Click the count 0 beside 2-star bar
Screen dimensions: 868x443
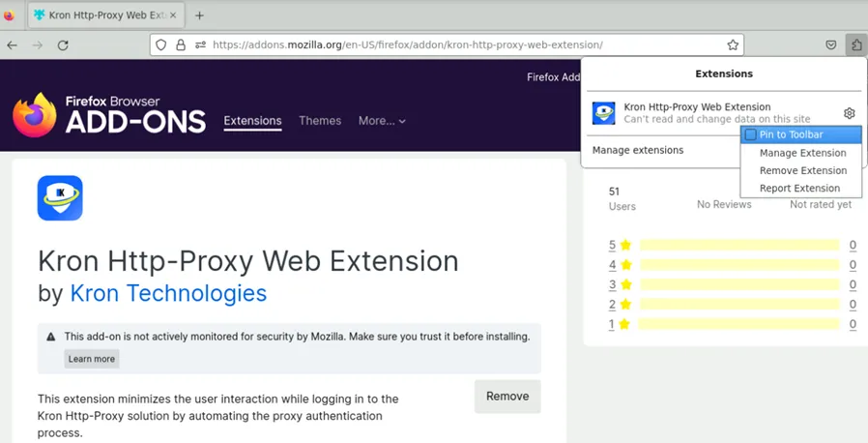tap(853, 305)
